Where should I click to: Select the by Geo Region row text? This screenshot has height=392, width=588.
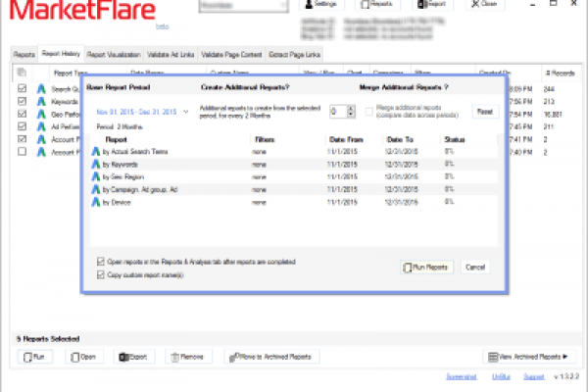[x=123, y=176]
